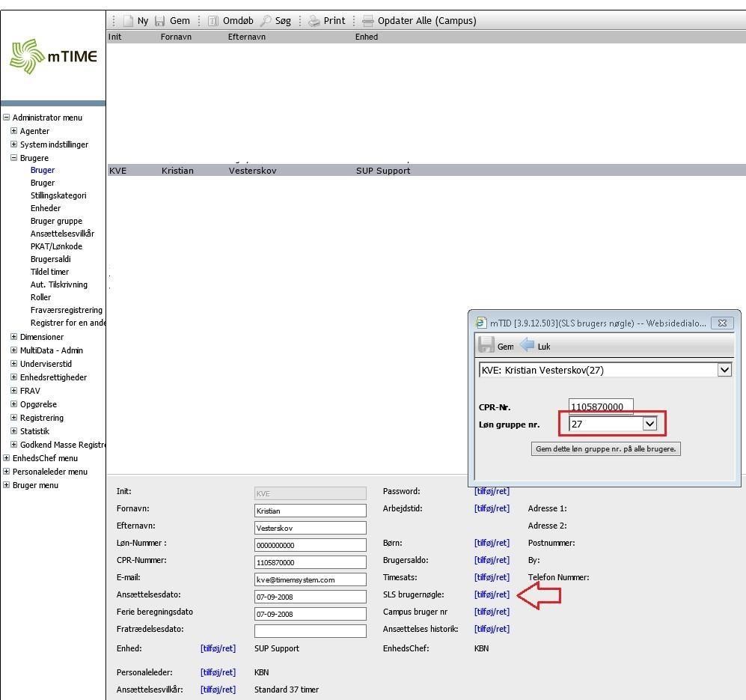Click the Omdøb rename toolbar icon

coord(213,21)
